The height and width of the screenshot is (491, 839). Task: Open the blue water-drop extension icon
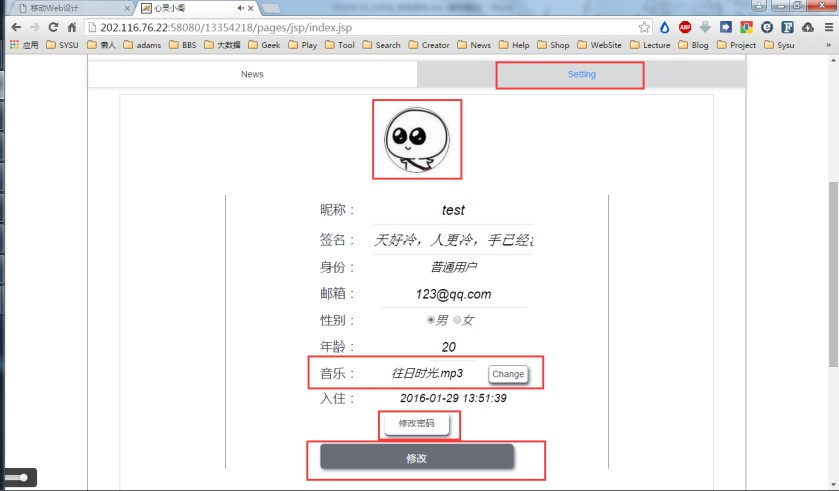tap(665, 27)
